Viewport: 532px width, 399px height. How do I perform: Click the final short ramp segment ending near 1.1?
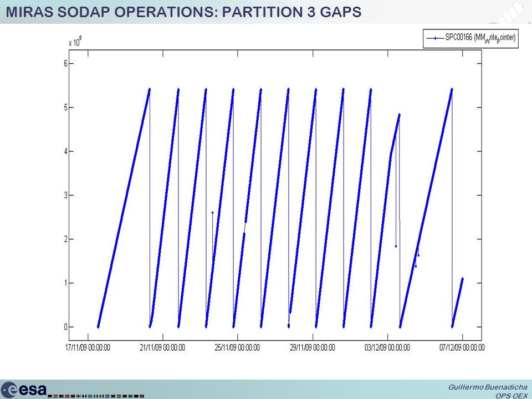(x=457, y=303)
